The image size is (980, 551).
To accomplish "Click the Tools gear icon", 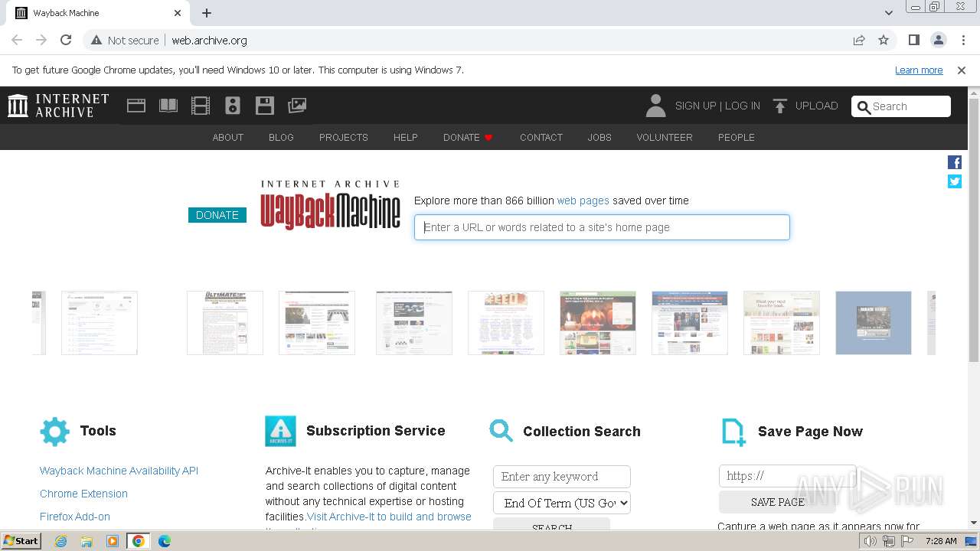I will (x=54, y=432).
